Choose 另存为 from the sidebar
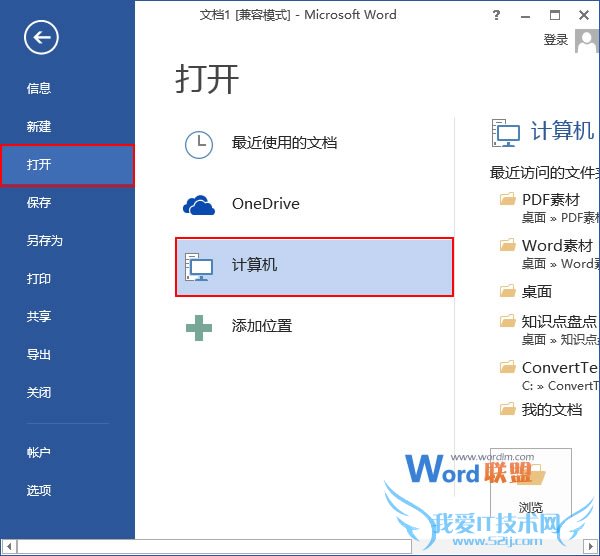This screenshot has width=600, height=556. (x=44, y=240)
